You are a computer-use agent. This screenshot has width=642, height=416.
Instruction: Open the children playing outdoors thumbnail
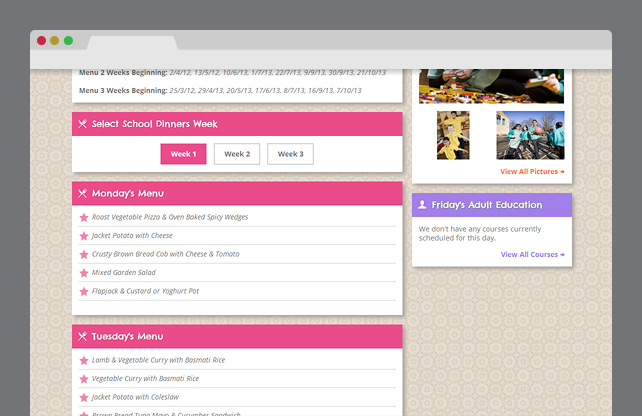[x=530, y=135]
